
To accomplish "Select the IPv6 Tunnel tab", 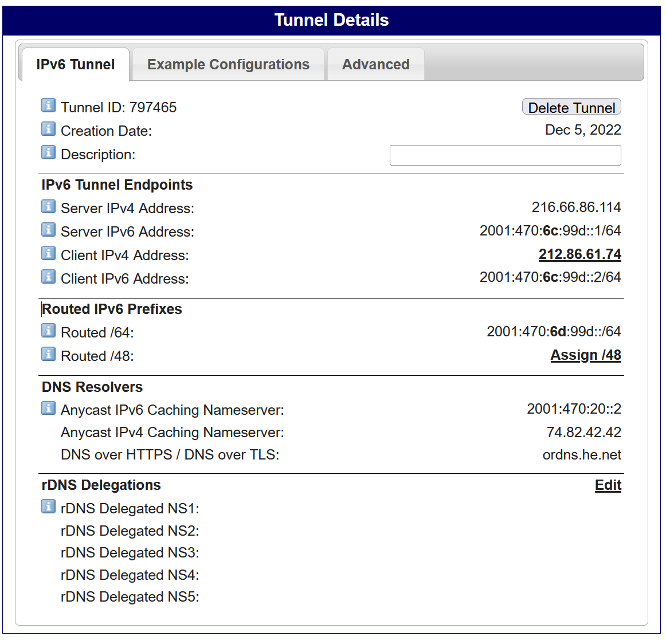I will pos(76,65).
